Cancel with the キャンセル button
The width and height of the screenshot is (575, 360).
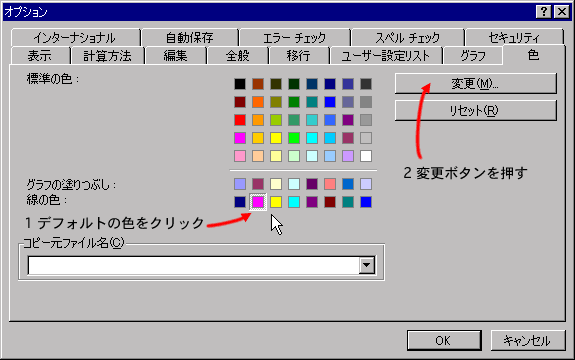click(x=527, y=341)
